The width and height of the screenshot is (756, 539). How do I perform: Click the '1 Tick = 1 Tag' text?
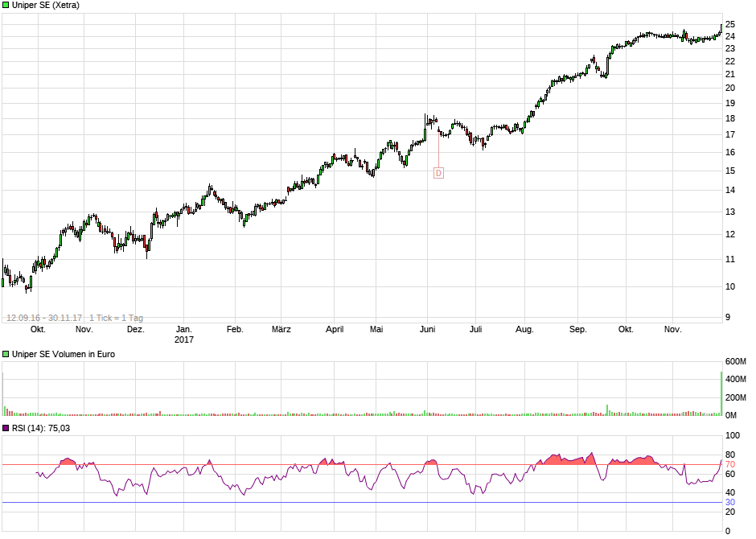coord(116,319)
